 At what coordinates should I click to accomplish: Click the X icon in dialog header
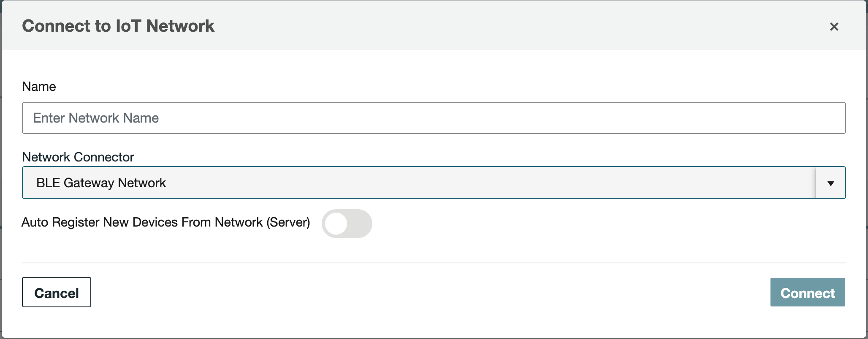(x=834, y=27)
